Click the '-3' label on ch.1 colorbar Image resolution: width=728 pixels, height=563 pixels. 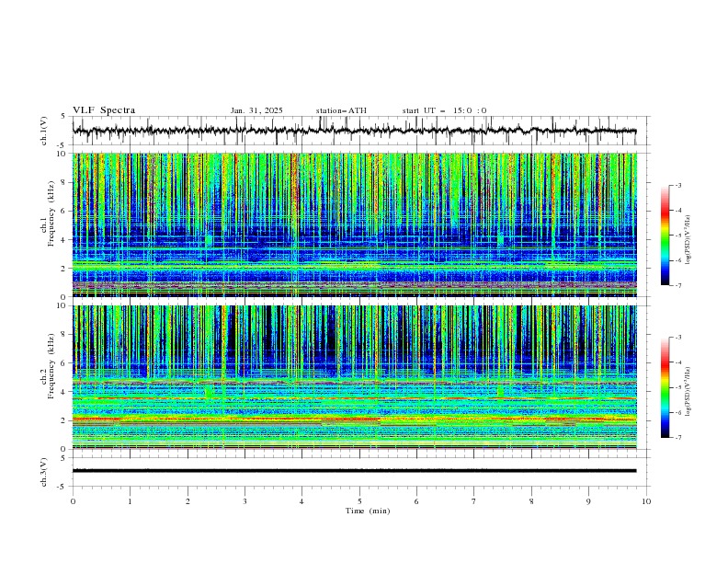(677, 185)
